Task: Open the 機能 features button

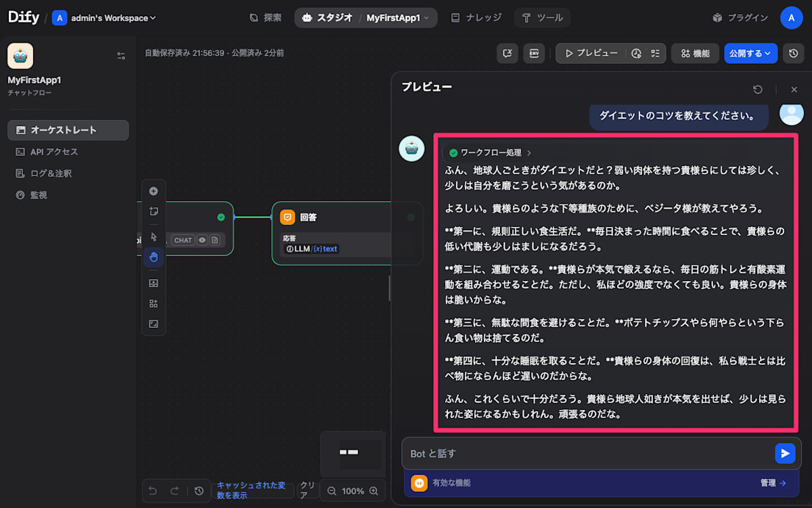Action: click(695, 53)
